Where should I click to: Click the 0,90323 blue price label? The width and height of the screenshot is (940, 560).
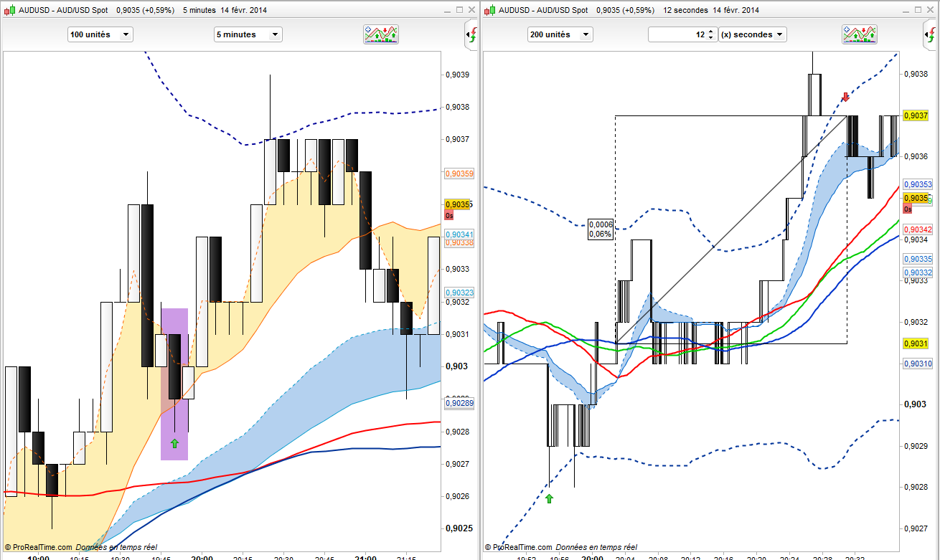click(459, 293)
